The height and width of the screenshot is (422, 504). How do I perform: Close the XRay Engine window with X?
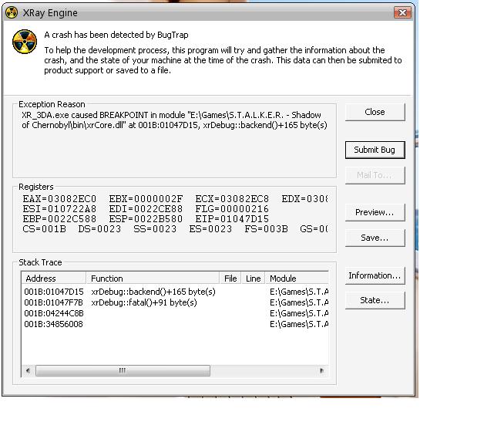point(402,12)
